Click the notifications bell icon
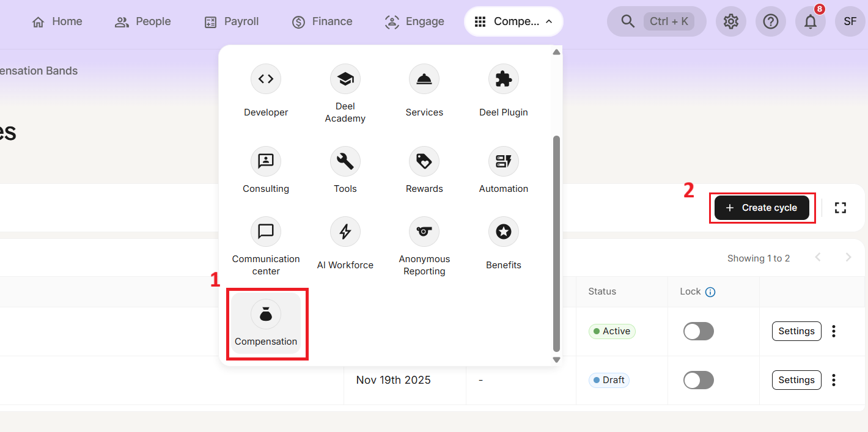The width and height of the screenshot is (868, 432). pos(810,22)
